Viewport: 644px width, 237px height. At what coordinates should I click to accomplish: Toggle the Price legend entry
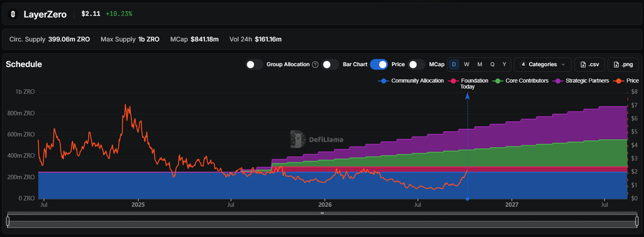click(x=626, y=81)
